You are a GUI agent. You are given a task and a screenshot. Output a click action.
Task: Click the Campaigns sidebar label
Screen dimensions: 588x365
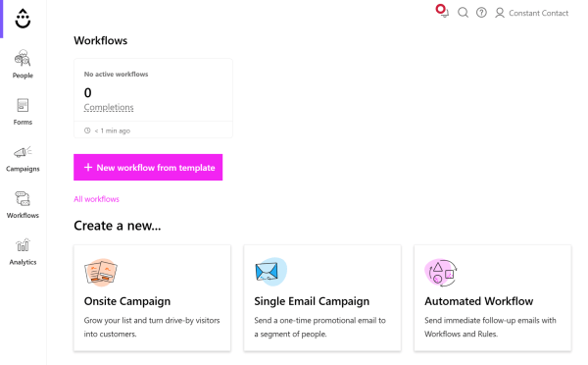(23, 169)
